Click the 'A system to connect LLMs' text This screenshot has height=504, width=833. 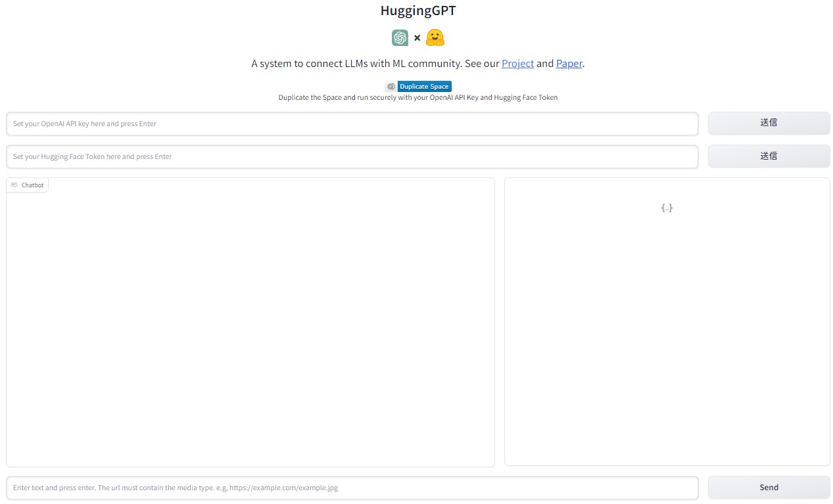click(x=417, y=64)
